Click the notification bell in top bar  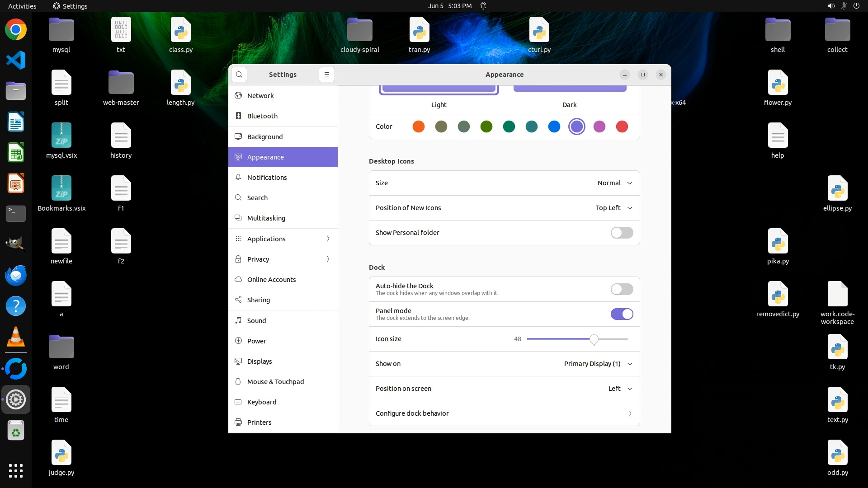pyautogui.click(x=483, y=6)
